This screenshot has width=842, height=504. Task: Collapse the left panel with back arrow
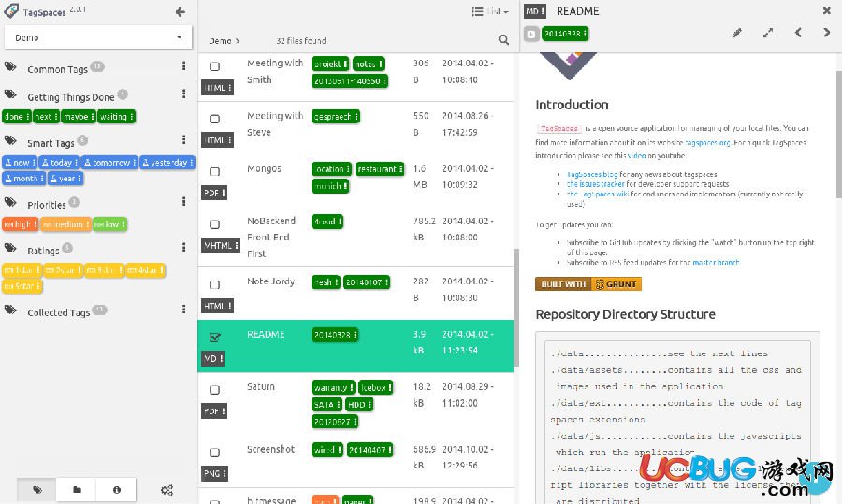[x=181, y=12]
